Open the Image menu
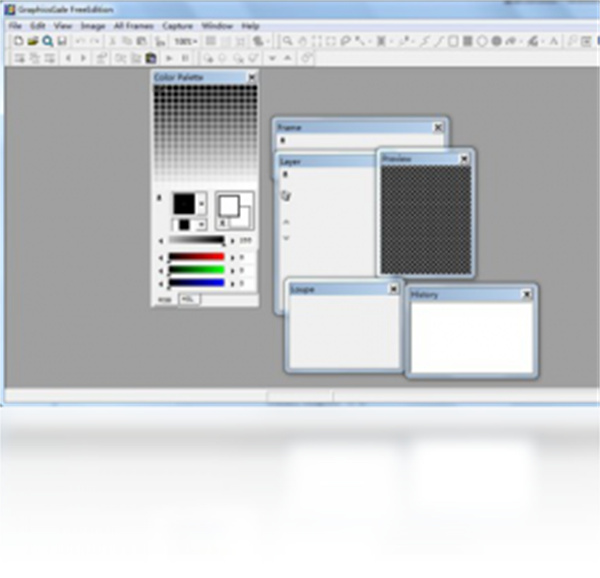600x578 pixels. coord(93,26)
